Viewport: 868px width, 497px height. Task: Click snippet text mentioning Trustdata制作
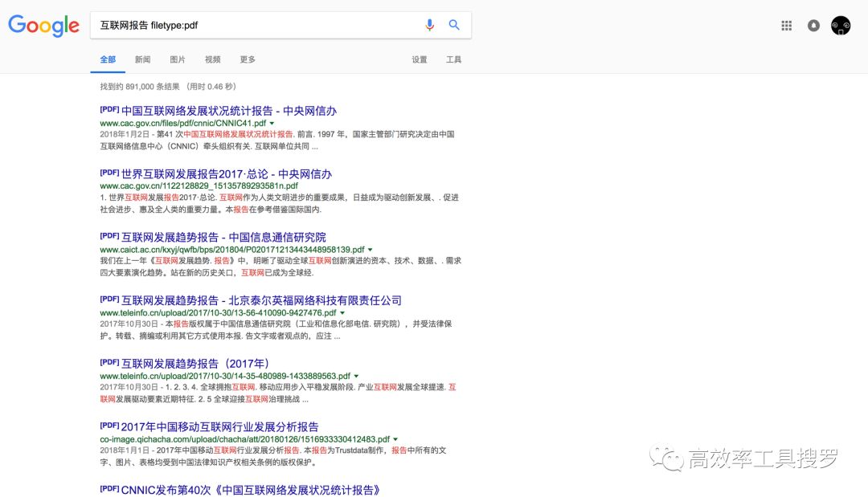273,456
